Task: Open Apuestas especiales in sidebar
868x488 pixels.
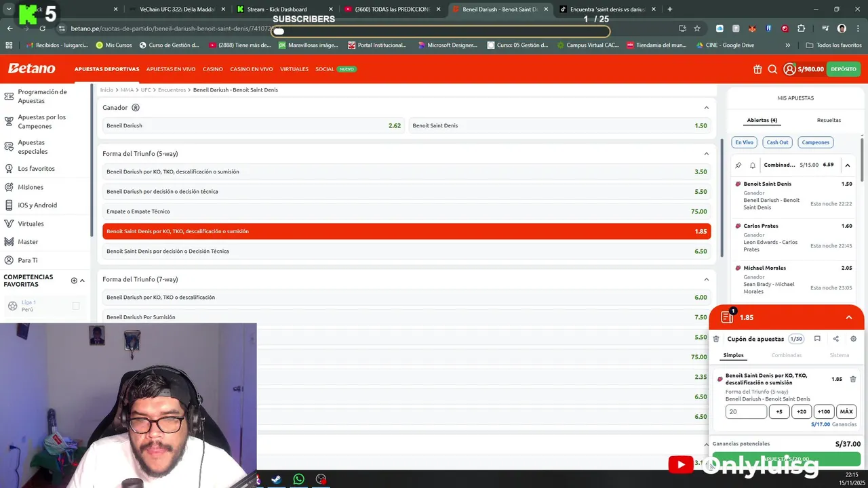Action: click(x=45, y=147)
